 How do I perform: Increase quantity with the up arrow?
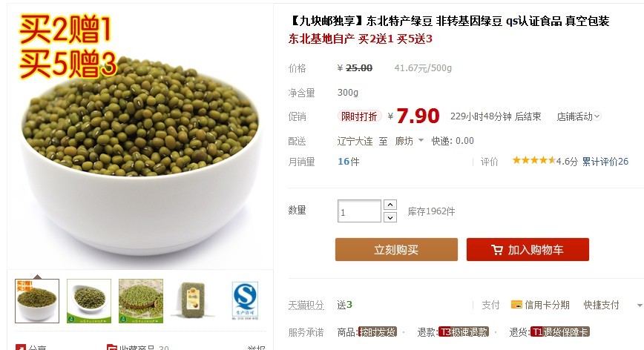tap(390, 205)
